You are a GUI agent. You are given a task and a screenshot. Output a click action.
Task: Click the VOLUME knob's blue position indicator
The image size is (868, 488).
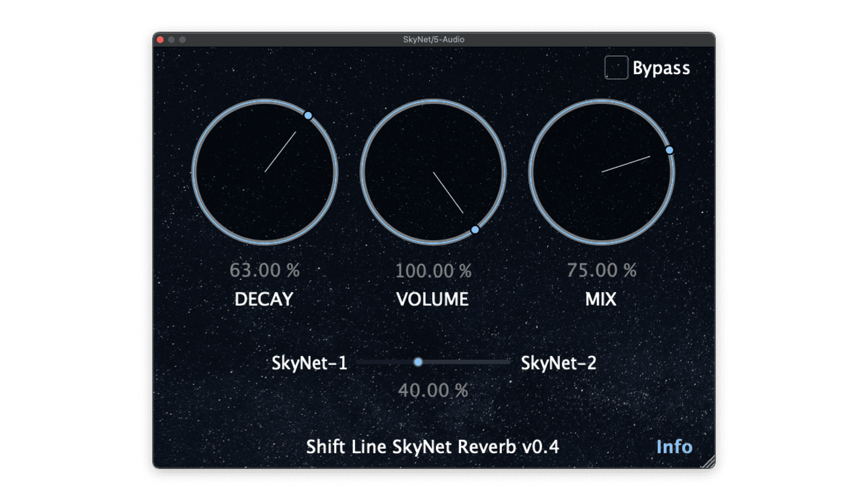(x=476, y=230)
